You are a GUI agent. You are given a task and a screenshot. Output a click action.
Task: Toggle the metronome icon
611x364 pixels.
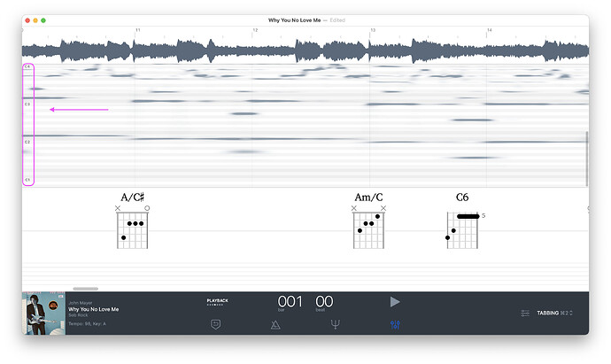tap(275, 325)
